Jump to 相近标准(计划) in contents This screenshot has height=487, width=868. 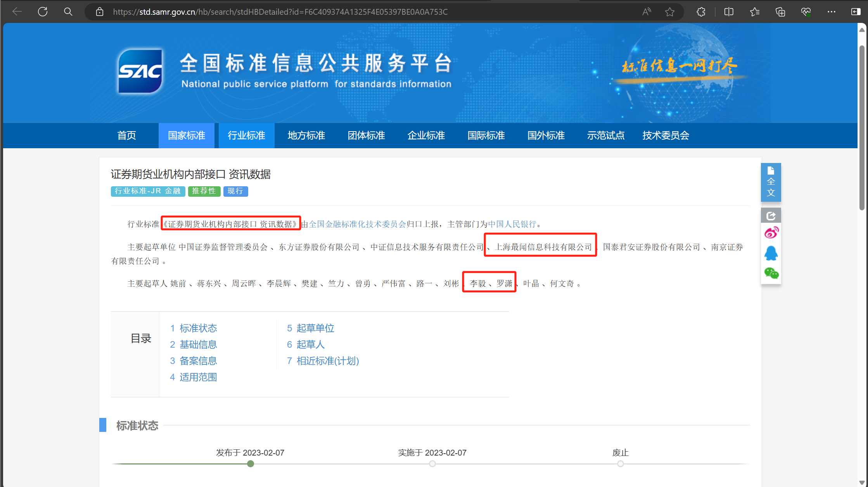[x=327, y=361]
